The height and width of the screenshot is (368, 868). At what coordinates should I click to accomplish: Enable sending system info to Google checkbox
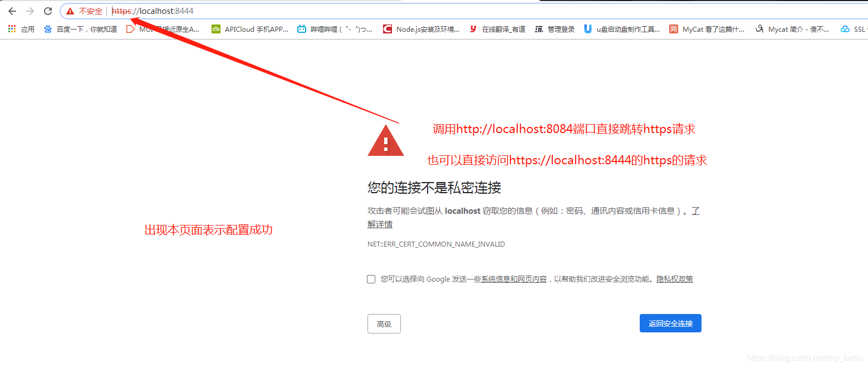coord(371,279)
